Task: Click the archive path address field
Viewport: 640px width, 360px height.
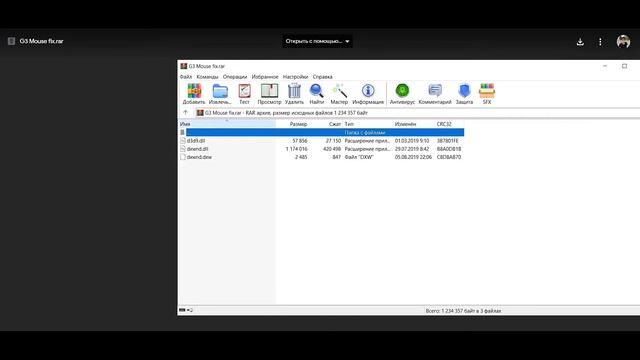Action: (417, 113)
